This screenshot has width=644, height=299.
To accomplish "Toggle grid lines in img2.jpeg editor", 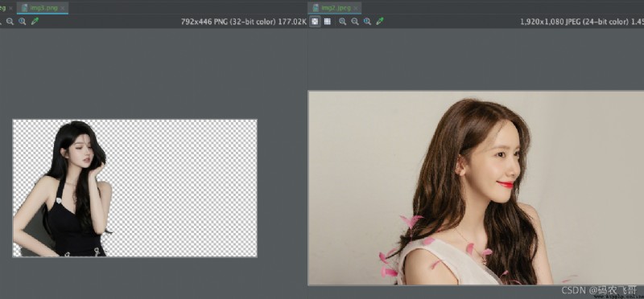I will point(328,22).
